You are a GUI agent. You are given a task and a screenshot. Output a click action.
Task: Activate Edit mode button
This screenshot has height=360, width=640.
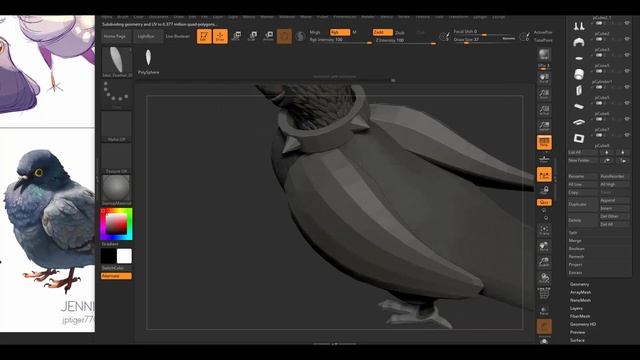coord(204,36)
